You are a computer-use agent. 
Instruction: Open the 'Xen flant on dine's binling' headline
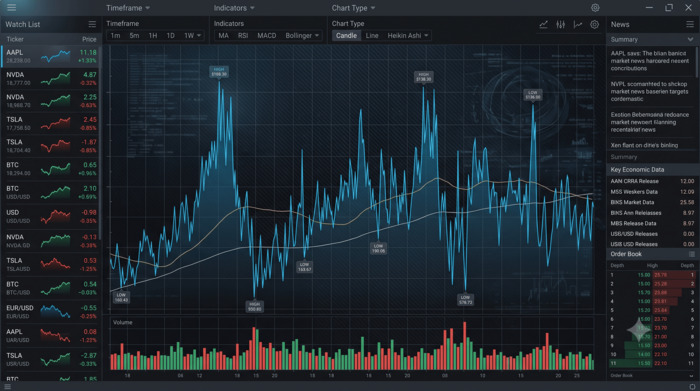(x=644, y=145)
